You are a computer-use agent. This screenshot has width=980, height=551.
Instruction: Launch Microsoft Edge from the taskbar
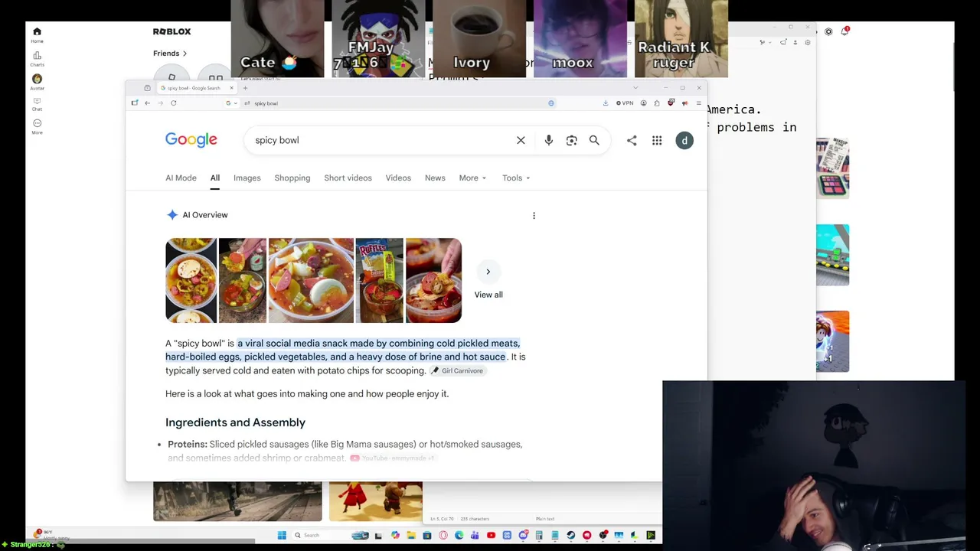coord(459,535)
